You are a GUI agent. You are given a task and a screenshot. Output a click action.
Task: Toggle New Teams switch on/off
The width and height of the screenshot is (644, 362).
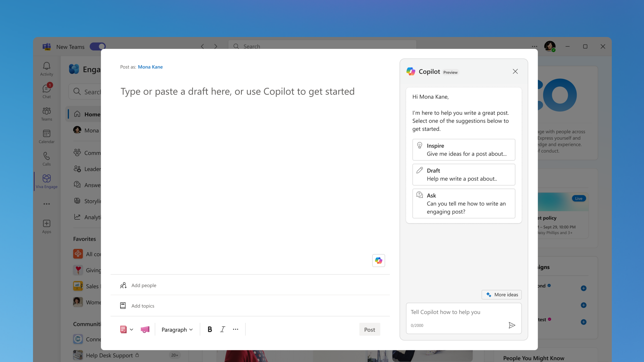(98, 46)
